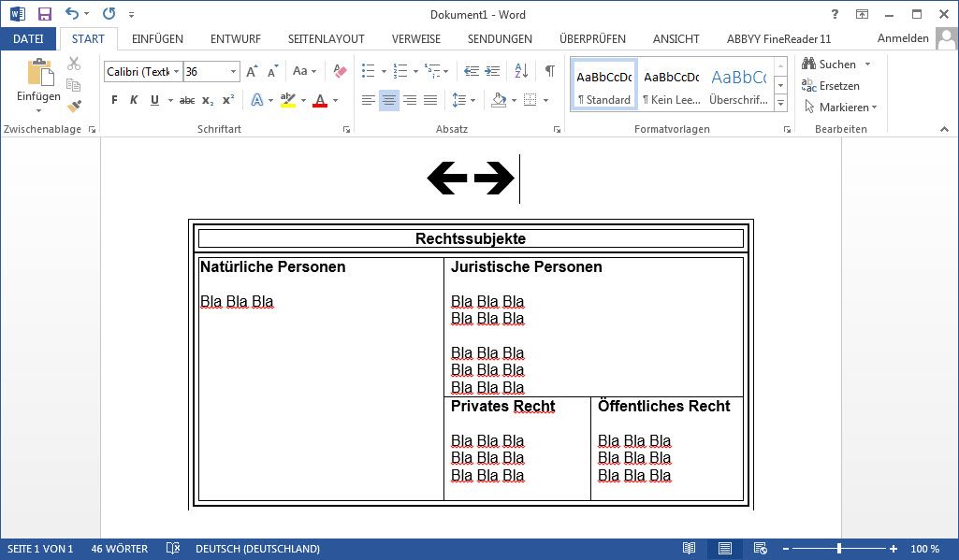Open the SEITENLAYOUT tab

point(326,39)
